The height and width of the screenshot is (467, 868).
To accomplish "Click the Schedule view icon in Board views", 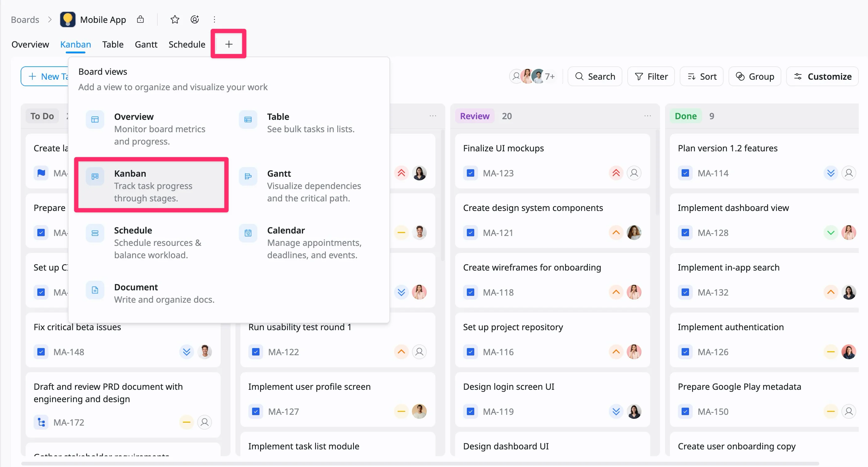I will click(x=95, y=233).
